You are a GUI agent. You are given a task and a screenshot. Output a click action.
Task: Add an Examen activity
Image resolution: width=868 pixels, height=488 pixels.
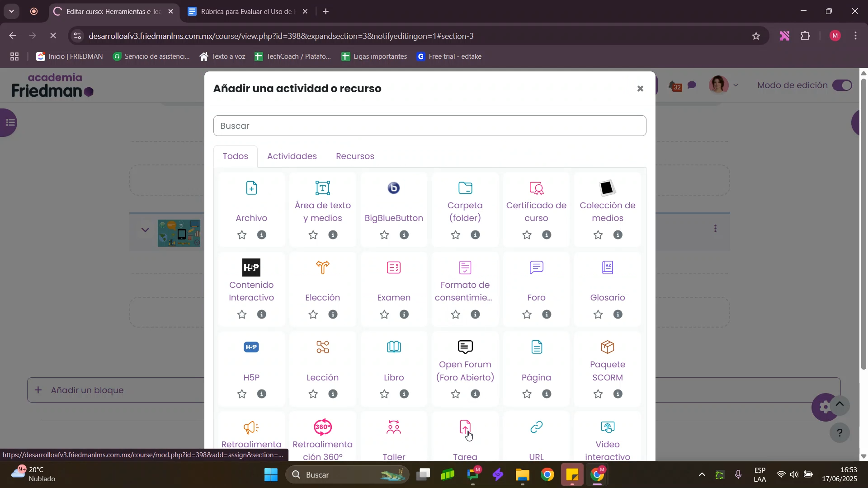pos(393,268)
